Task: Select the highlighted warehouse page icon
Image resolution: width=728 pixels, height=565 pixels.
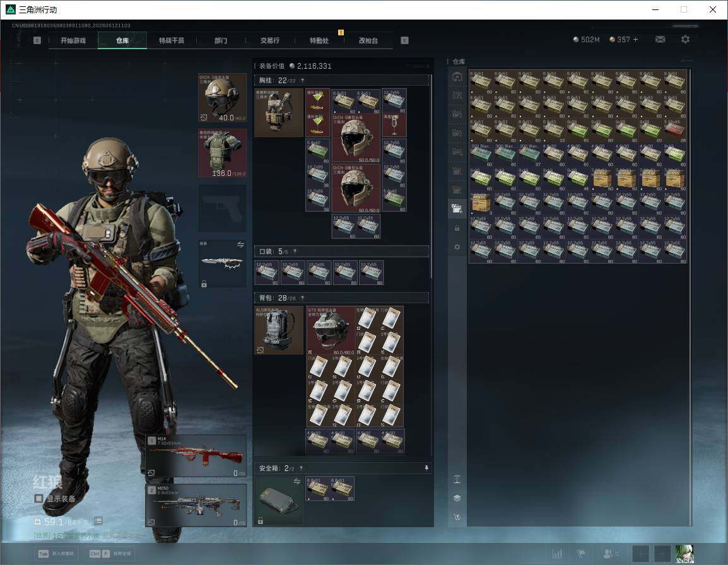Action: pos(457,209)
